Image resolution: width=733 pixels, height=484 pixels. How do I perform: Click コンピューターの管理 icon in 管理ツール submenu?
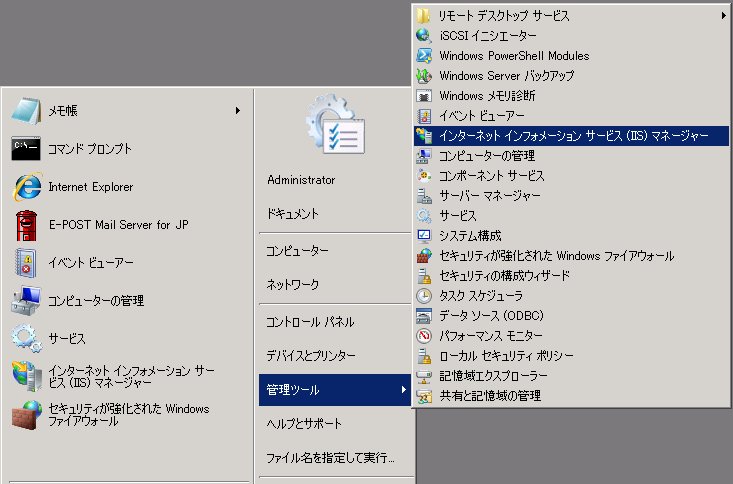click(x=424, y=156)
